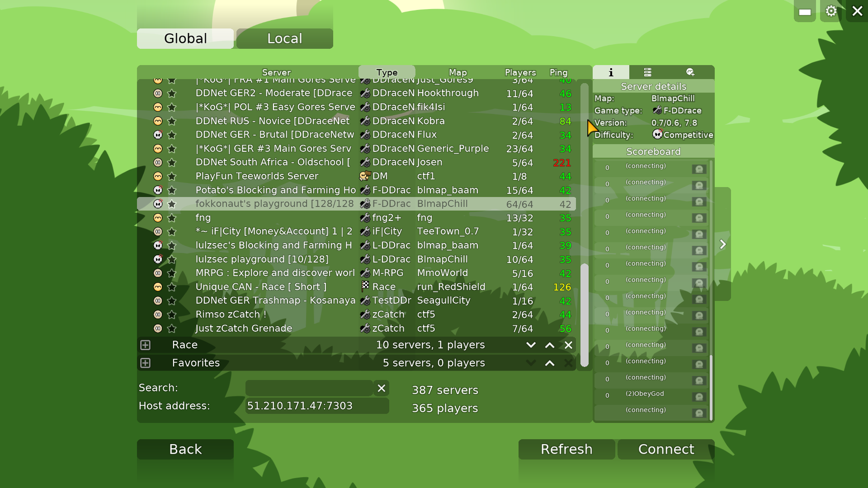
Task: Select the lulzsec's Blocking and Farming server
Action: tap(357, 245)
